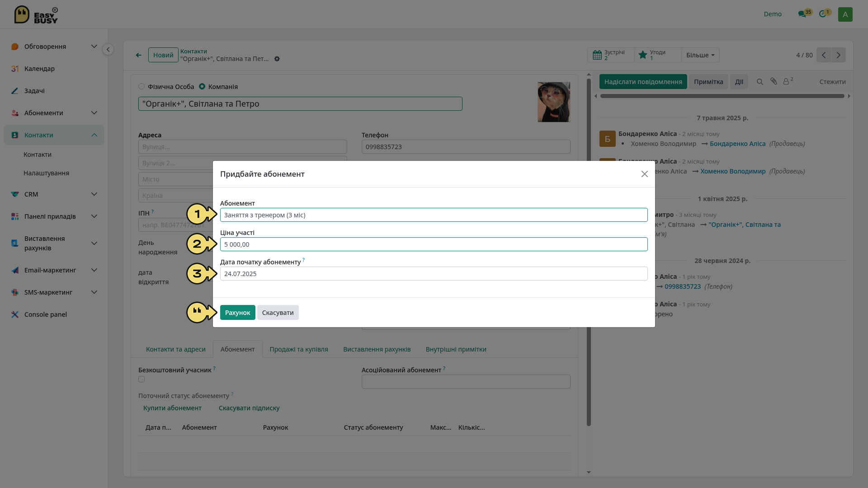Click the Console panel icon
Image resolution: width=868 pixels, height=488 pixels.
[x=15, y=314]
